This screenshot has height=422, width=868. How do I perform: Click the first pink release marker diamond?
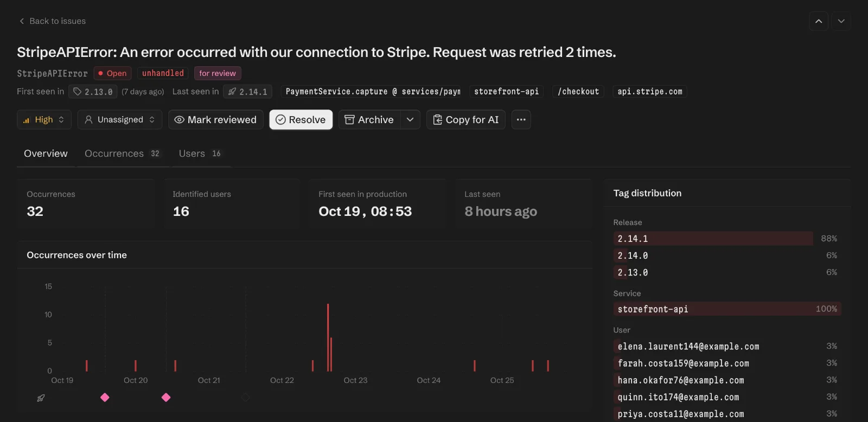point(105,398)
